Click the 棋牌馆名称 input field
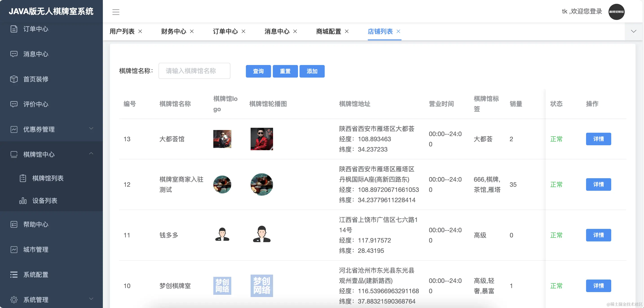This screenshot has width=644, height=308. point(194,71)
